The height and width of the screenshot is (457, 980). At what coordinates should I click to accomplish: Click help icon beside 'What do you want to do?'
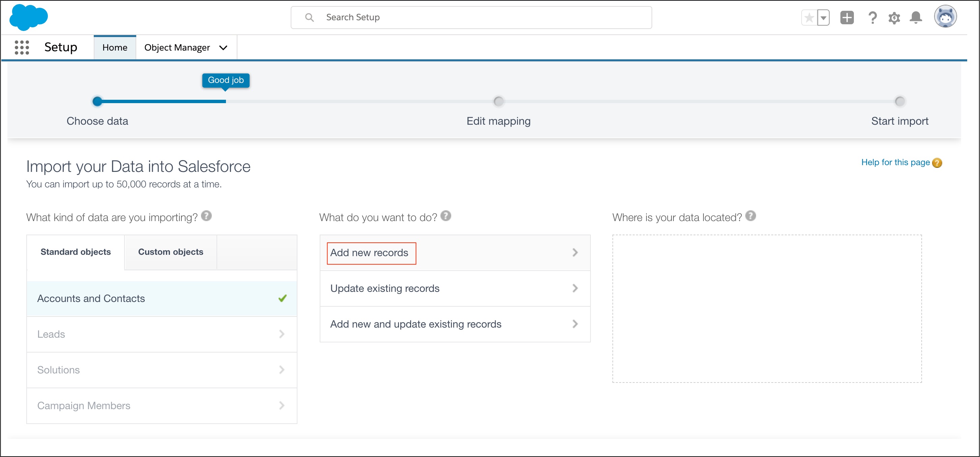[445, 216]
